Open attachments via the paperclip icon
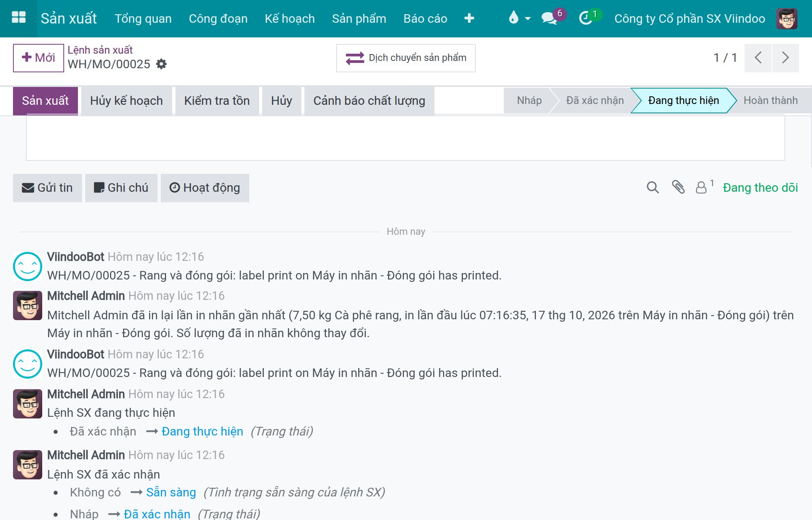The width and height of the screenshot is (812, 520). point(678,187)
